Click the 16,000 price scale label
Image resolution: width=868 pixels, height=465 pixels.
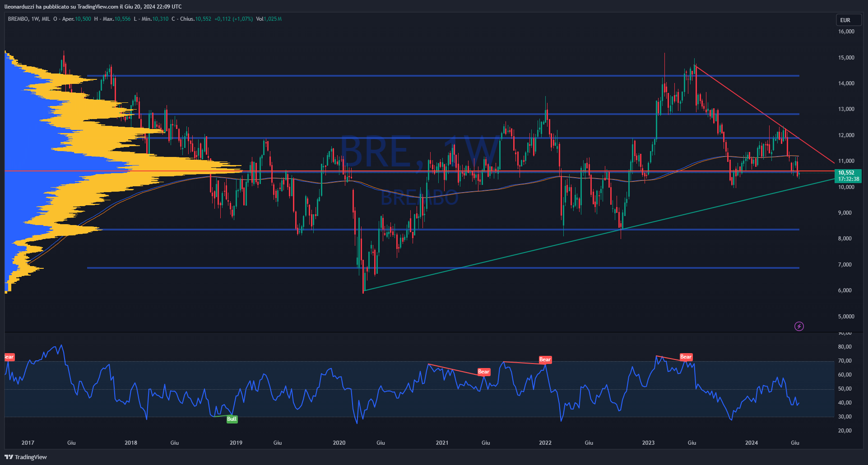tap(846, 32)
